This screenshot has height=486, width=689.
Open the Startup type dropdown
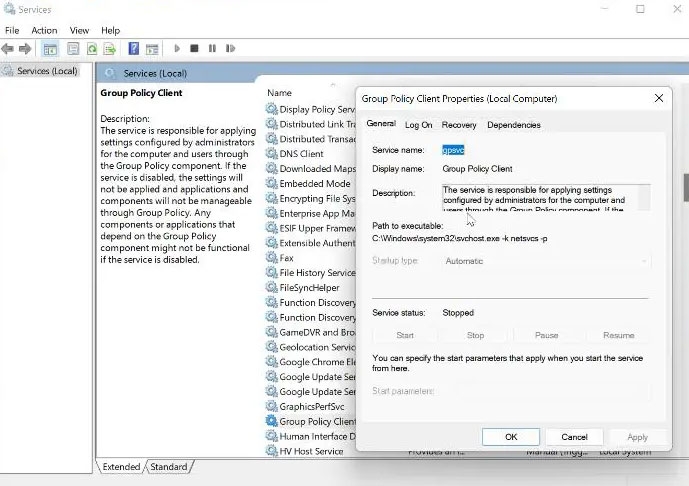(546, 261)
